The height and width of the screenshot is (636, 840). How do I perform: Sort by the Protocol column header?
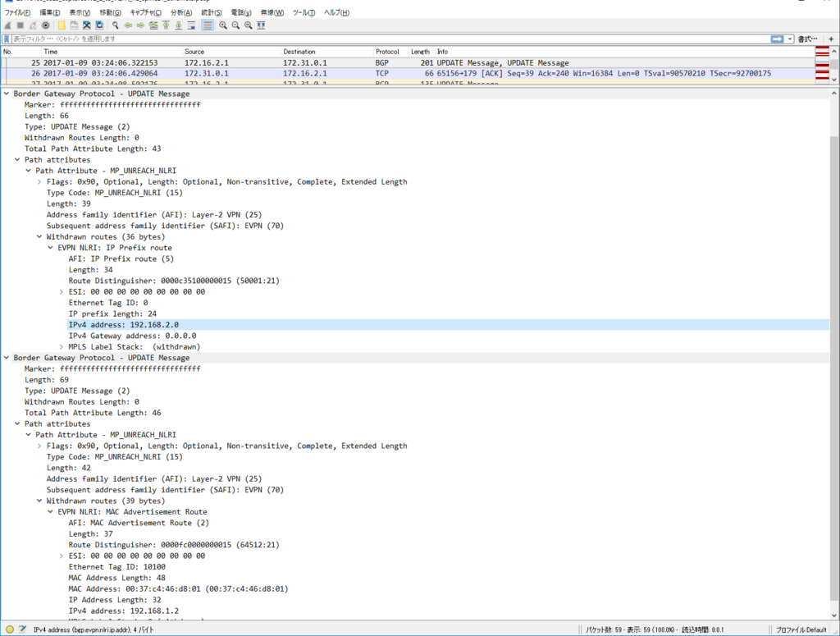pyautogui.click(x=391, y=52)
